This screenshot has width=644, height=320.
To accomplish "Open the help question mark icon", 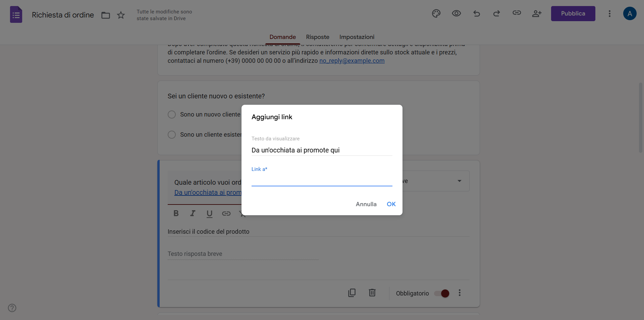I will click(x=12, y=308).
